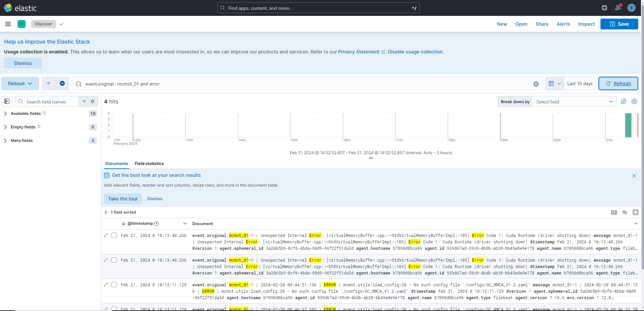Enter fullscreen mode for the document table
The width and height of the screenshot is (644, 311).
(636, 212)
